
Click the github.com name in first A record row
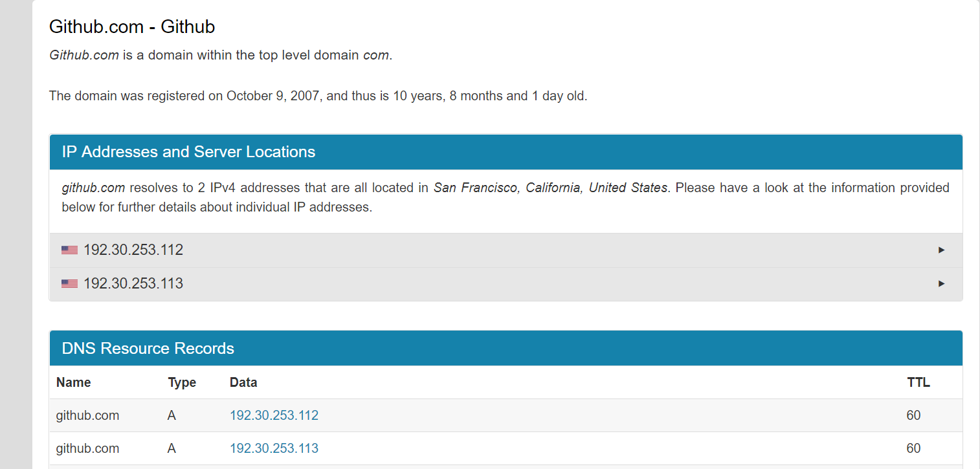87,415
